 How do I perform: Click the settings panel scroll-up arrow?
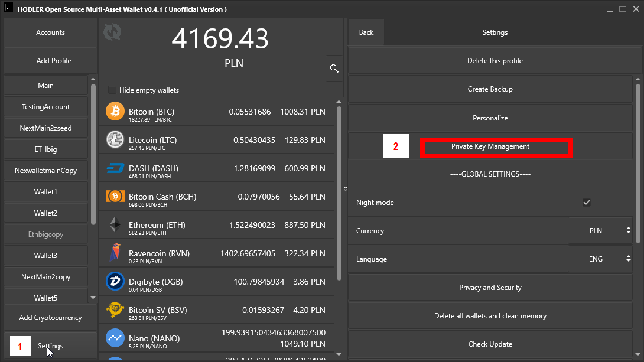[x=638, y=79]
